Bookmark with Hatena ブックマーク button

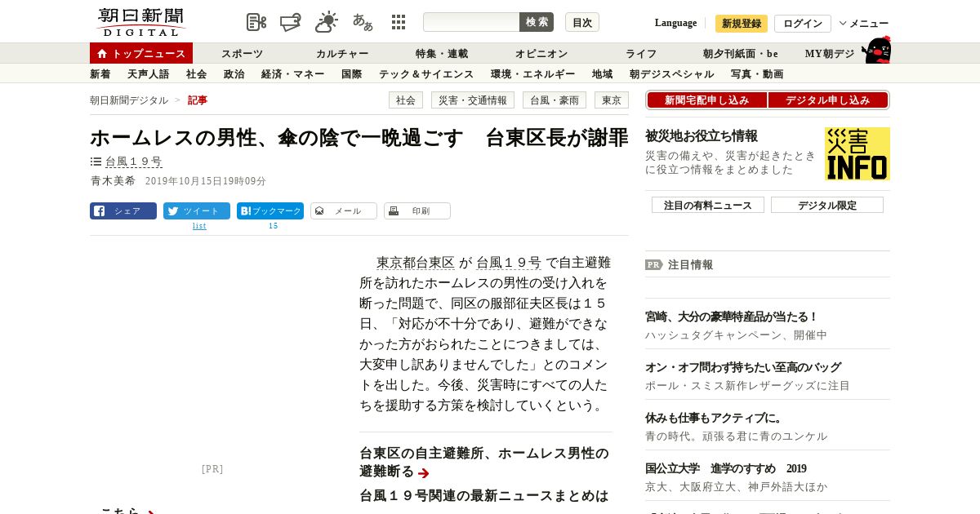coord(270,210)
